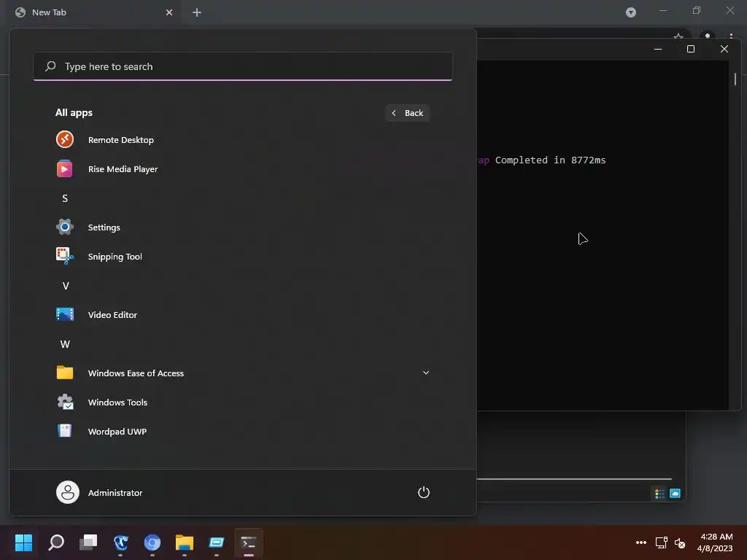Open File Explorer on taskbar
Image resolution: width=747 pixels, height=560 pixels.
tap(185, 542)
